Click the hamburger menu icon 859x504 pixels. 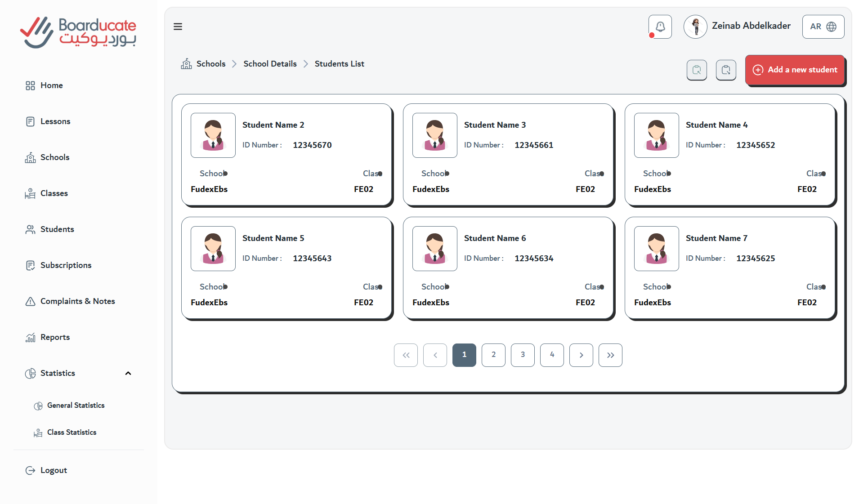coord(178,27)
